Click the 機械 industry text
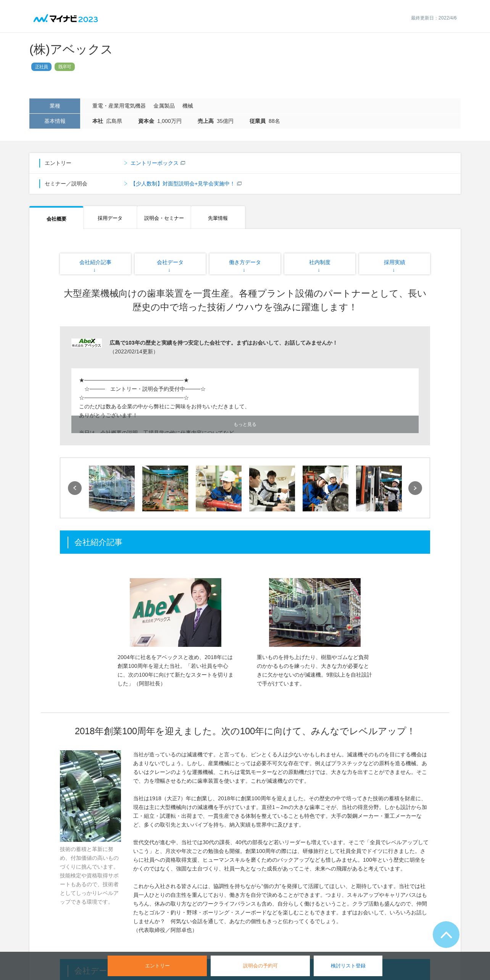The width and height of the screenshot is (490, 980). pyautogui.click(x=188, y=106)
